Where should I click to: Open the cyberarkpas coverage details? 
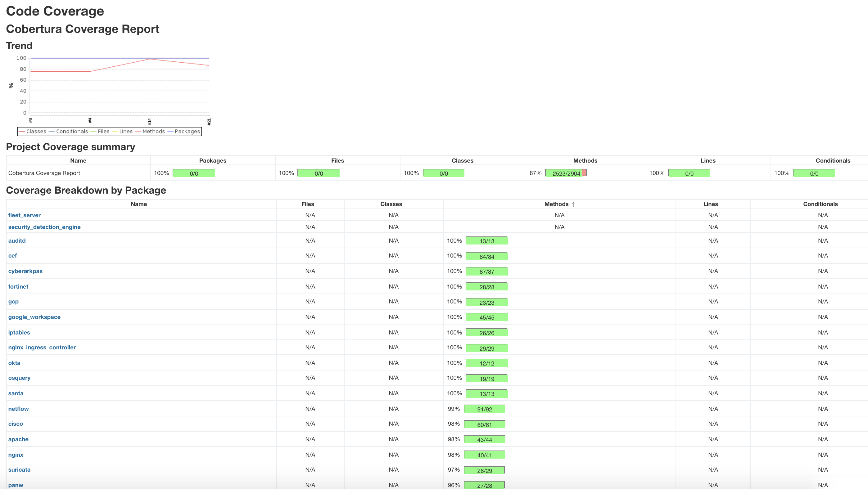pos(25,271)
